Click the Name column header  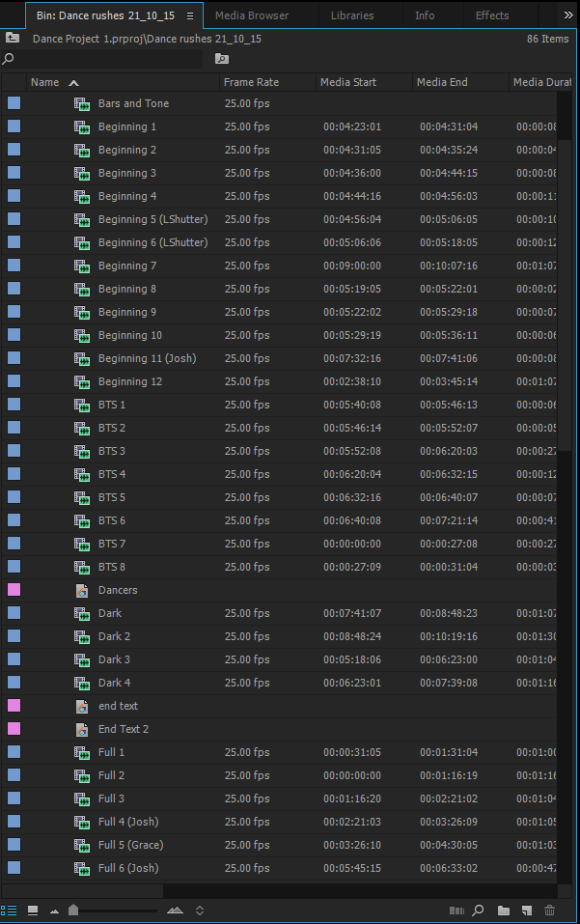click(x=44, y=82)
